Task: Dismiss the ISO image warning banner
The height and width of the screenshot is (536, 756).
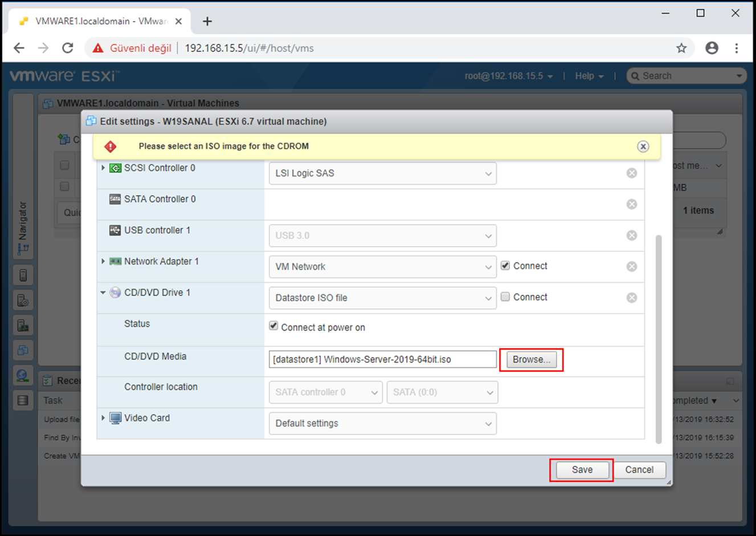Action: click(x=643, y=147)
